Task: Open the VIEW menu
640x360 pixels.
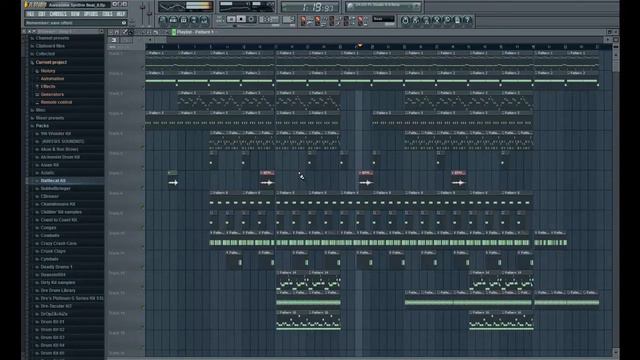Action: click(75, 14)
